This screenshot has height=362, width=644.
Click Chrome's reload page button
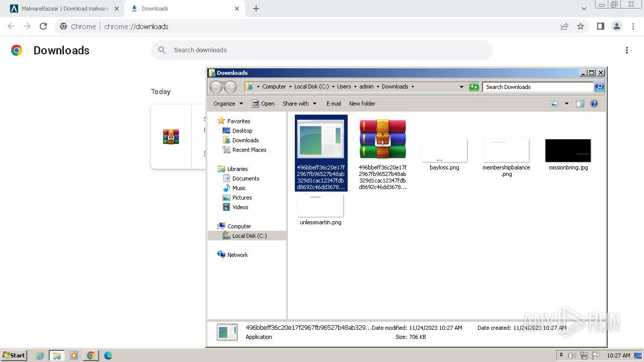coord(43,26)
